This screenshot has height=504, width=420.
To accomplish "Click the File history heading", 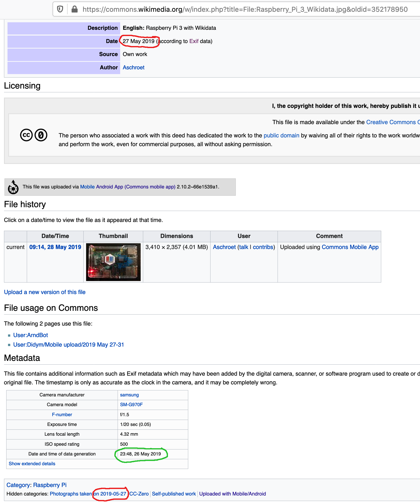I will coord(25,204).
